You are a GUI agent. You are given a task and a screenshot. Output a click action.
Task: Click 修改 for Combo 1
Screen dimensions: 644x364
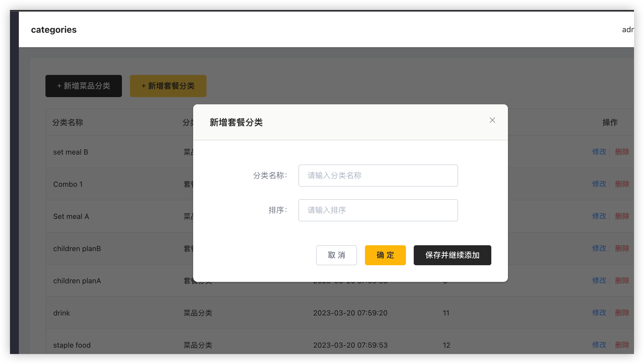point(599,184)
